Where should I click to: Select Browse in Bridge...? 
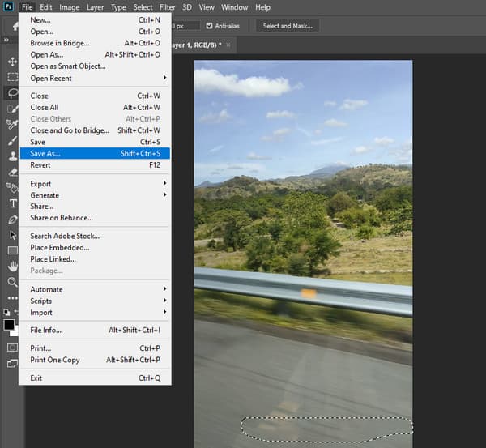point(95,43)
